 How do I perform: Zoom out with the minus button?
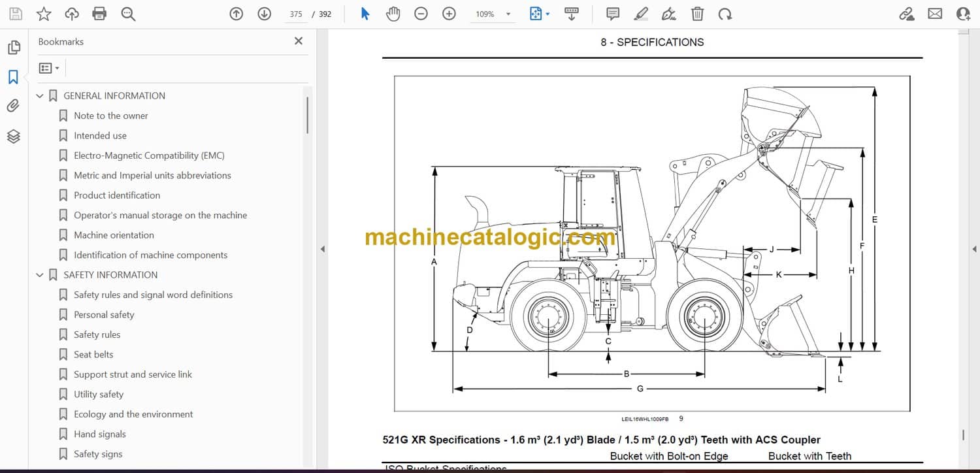click(421, 14)
